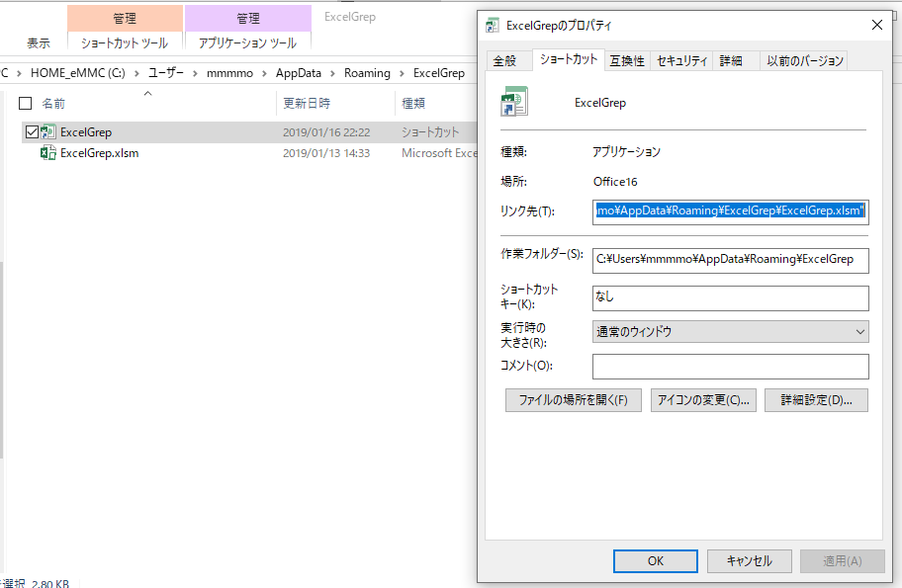Click ファイルの場所を開く(F) button
This screenshot has height=588, width=902.
[x=573, y=400]
